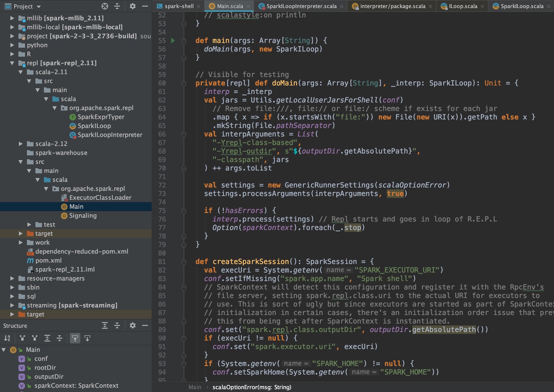Image resolution: width=554 pixels, height=392 pixels.
Task: Select dependency-reduced-pom.xml file
Action: (x=82, y=251)
